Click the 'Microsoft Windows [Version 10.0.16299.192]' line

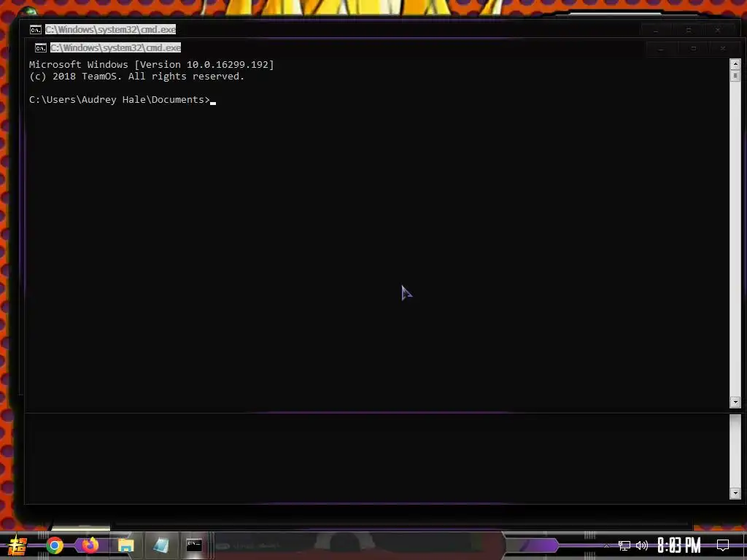pos(152,65)
